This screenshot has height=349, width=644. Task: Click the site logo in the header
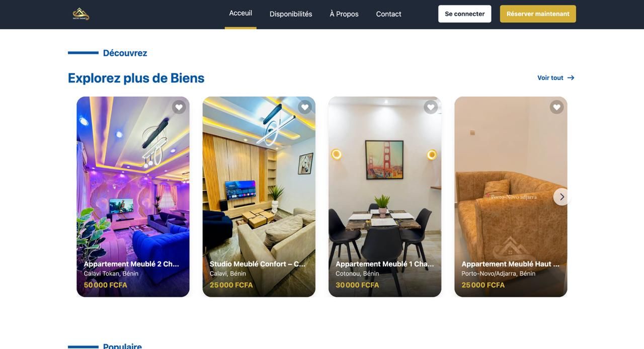pos(81,14)
